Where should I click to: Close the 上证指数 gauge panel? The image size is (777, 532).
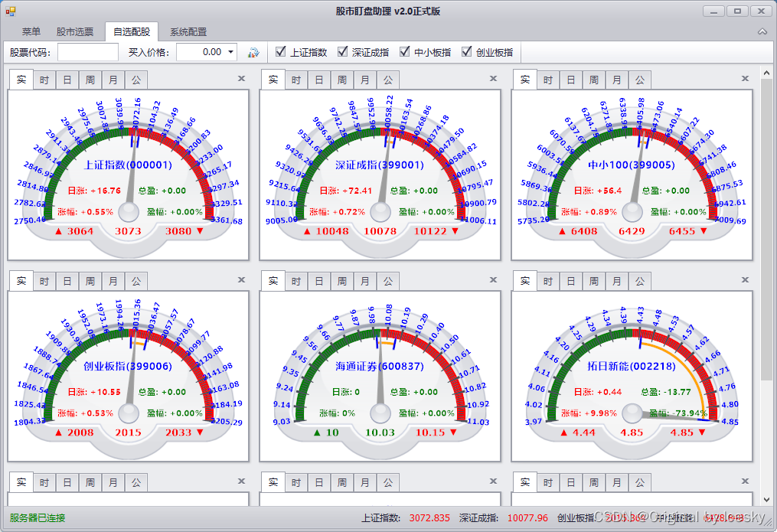[241, 78]
